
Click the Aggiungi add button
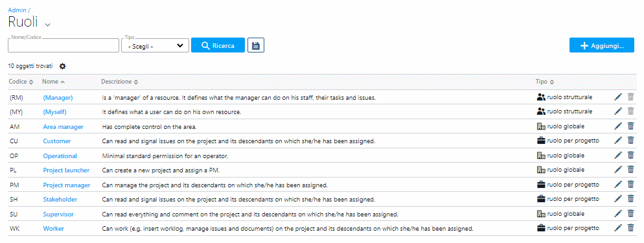pos(602,45)
